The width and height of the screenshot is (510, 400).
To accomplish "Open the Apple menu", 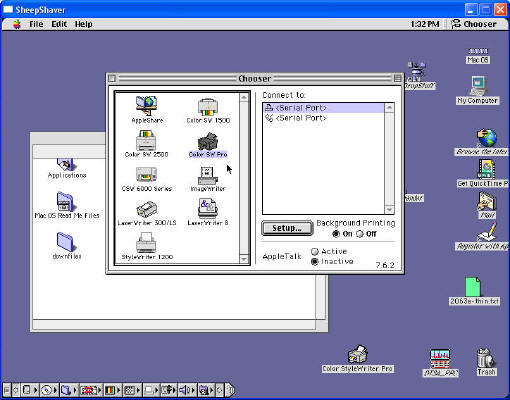I will 17,24.
